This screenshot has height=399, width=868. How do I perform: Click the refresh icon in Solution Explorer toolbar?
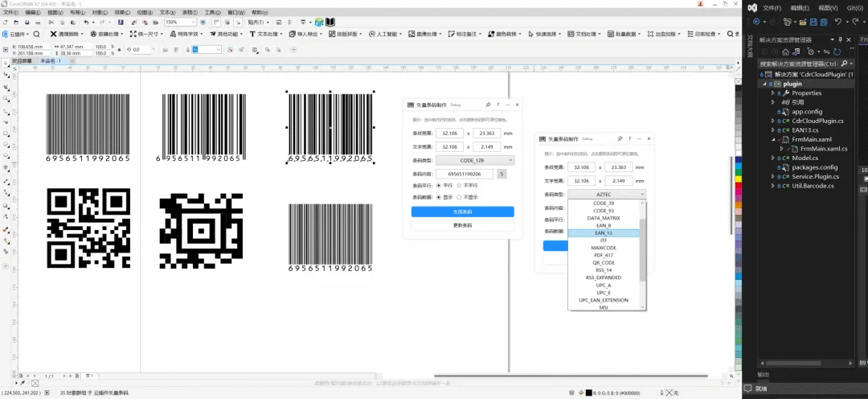(837, 51)
